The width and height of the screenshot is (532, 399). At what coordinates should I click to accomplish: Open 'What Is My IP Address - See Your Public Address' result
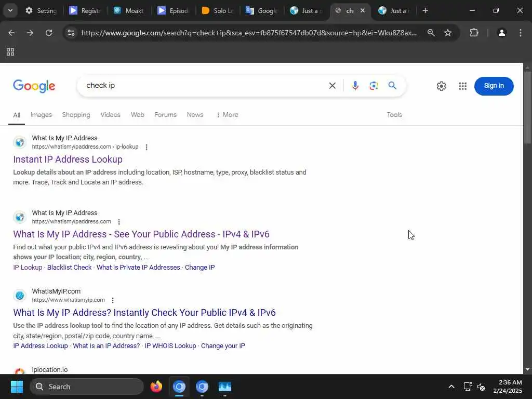pos(141,234)
